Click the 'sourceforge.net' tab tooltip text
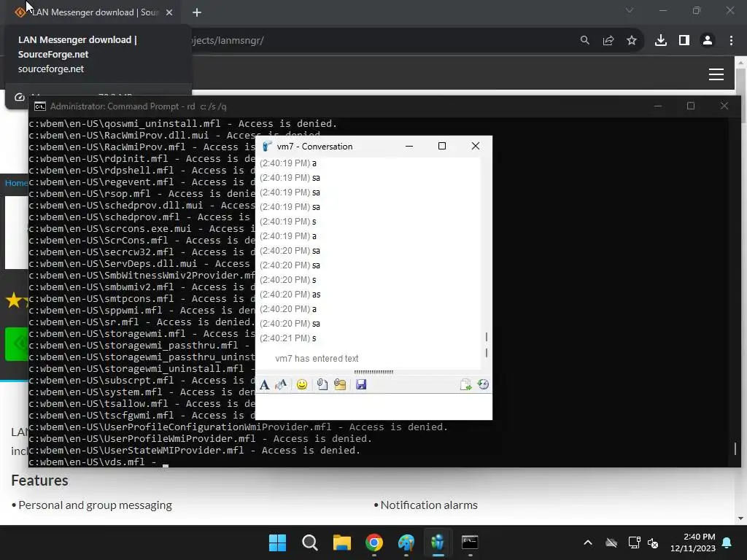This screenshot has width=747, height=560. point(51,69)
